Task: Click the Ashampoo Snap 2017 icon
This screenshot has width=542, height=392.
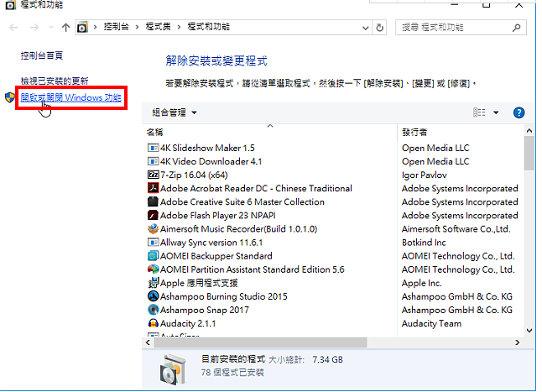Action: [153, 310]
